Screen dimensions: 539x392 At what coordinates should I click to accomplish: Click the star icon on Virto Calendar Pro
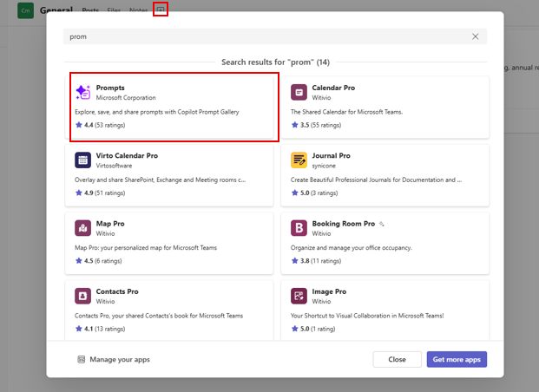point(79,193)
